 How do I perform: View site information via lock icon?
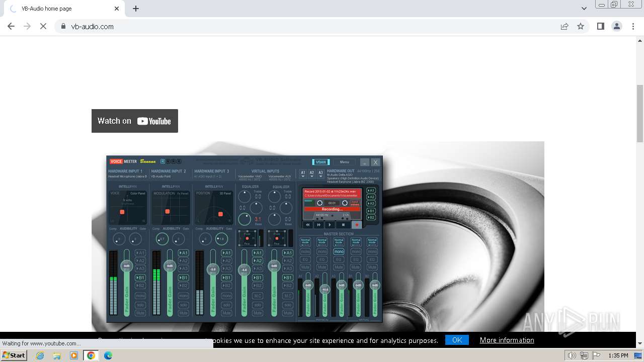63,27
